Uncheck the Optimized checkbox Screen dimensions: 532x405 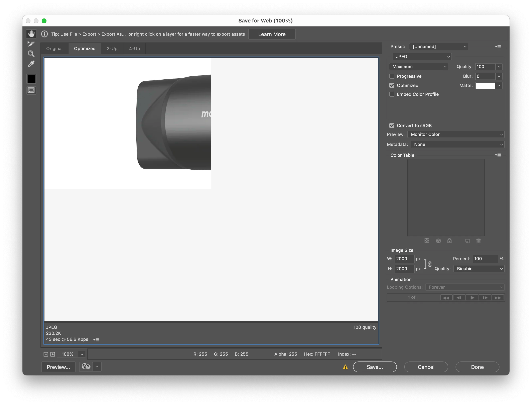tap(392, 85)
